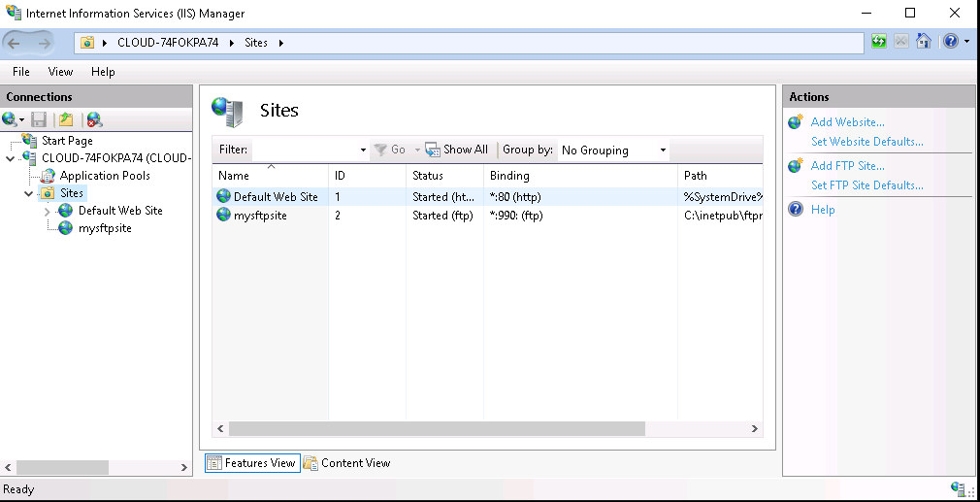Viewport: 980px width, 502px height.
Task: Sort by Binding column header
Action: pos(580,176)
